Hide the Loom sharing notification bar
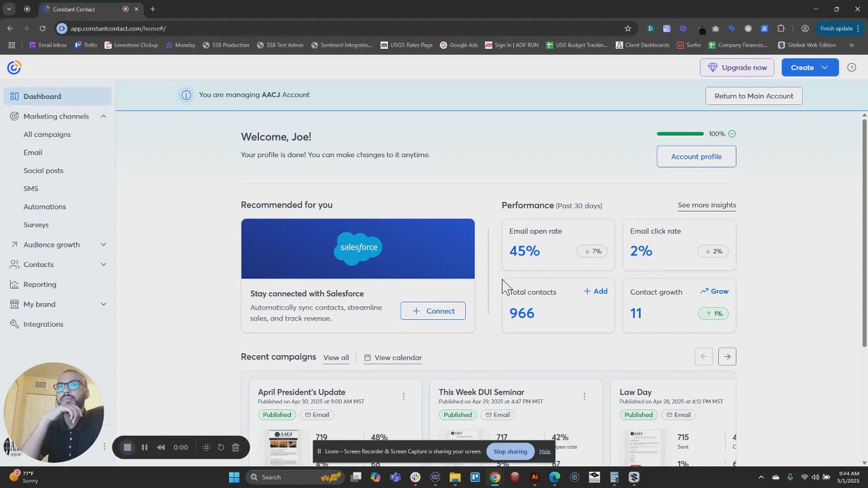 click(545, 451)
